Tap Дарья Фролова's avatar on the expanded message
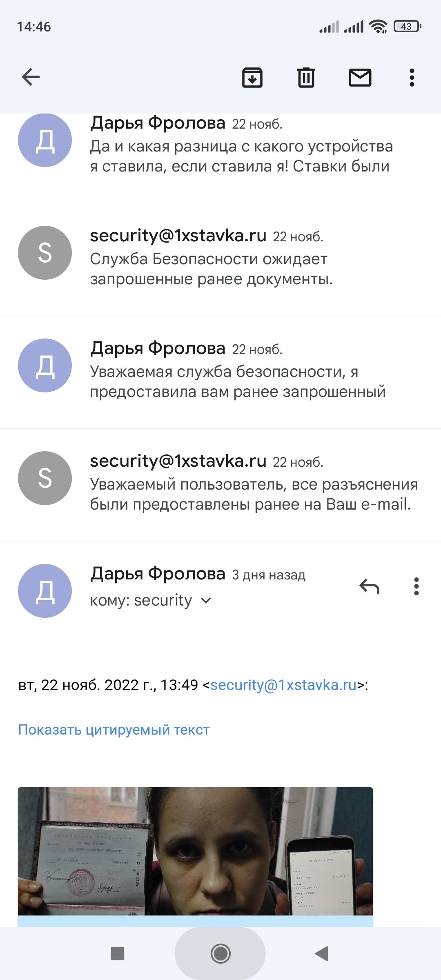 pyautogui.click(x=45, y=591)
